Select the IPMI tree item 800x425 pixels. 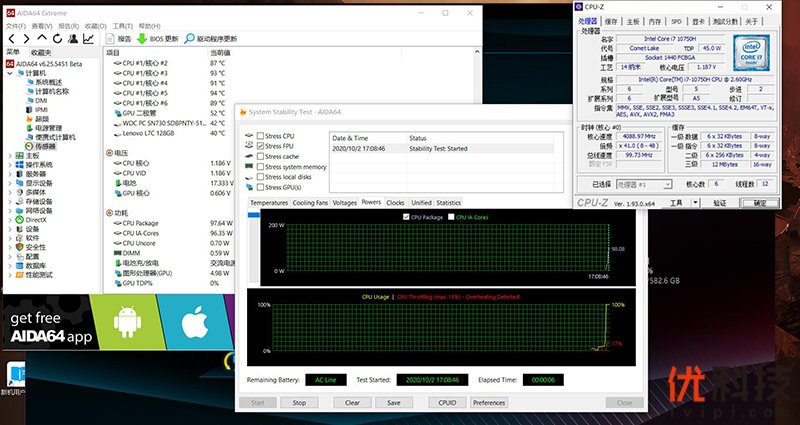pyautogui.click(x=37, y=110)
